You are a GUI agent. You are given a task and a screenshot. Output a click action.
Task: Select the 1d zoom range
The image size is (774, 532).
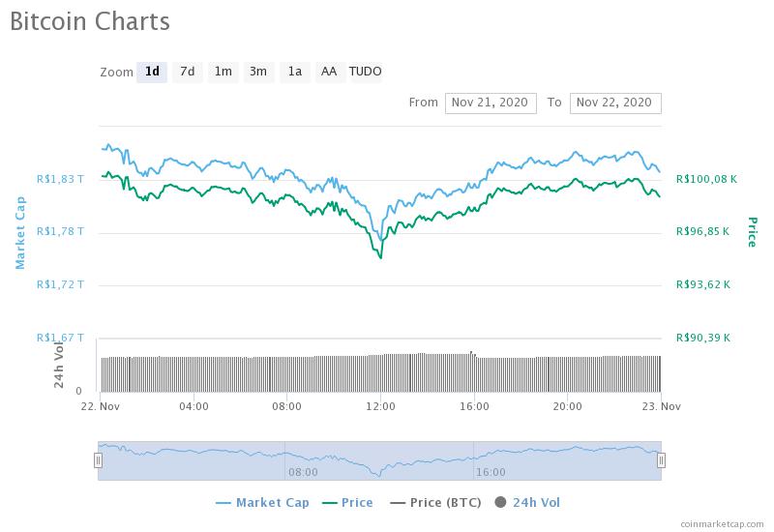tap(152, 72)
